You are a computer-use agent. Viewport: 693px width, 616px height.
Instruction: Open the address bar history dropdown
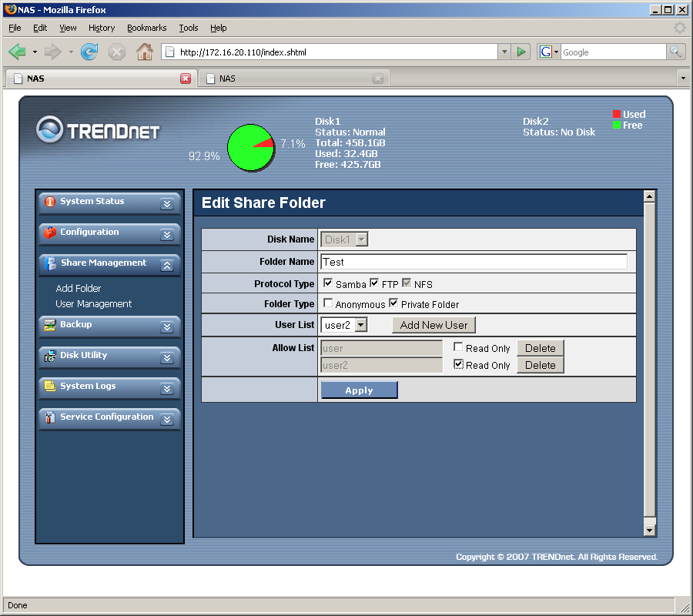tap(504, 52)
